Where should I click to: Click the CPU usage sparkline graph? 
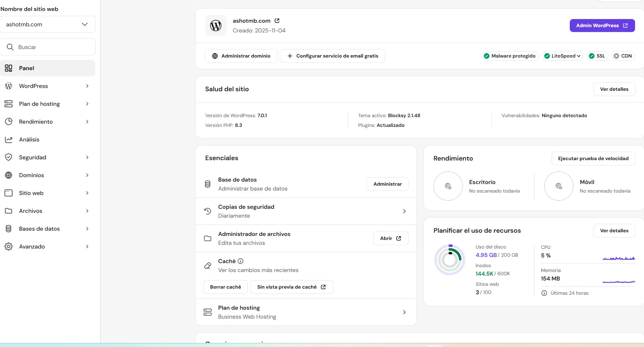(x=618, y=258)
